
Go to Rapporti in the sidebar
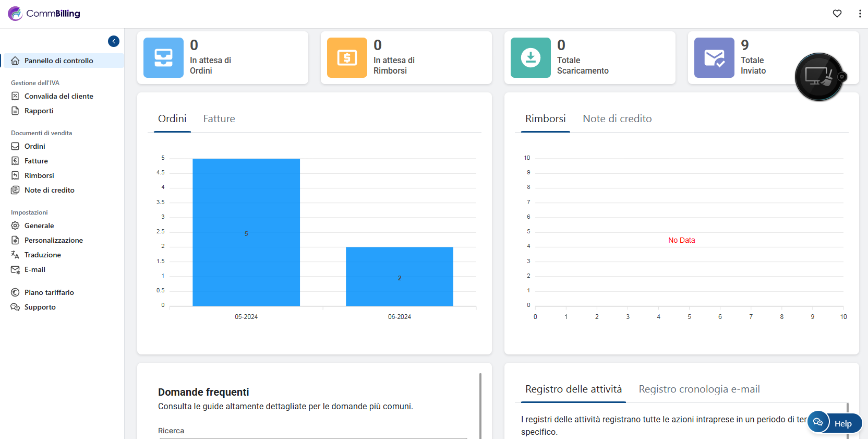pyautogui.click(x=39, y=111)
